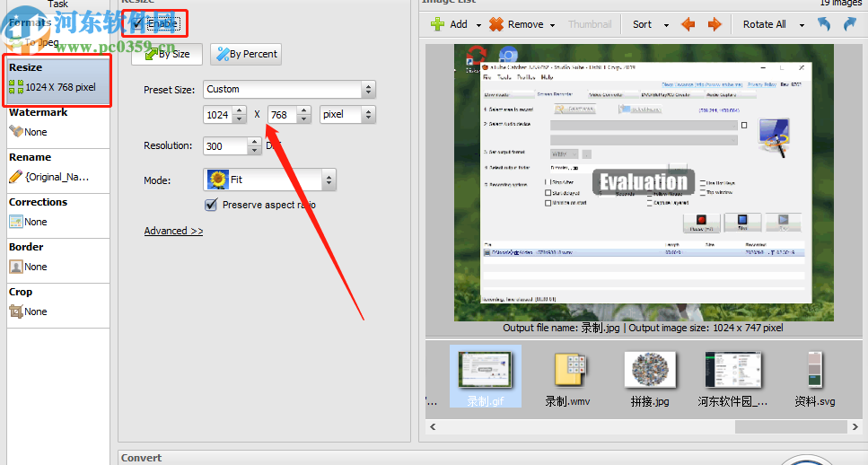Move image right with orange arrow
This screenshot has height=465, width=868.
(715, 24)
